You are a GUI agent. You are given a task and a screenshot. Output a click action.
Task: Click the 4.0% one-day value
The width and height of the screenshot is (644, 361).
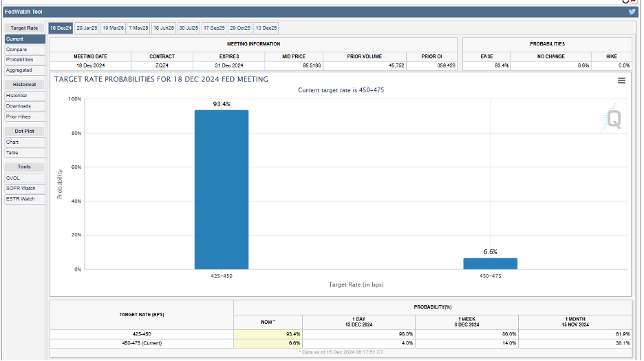pyautogui.click(x=407, y=343)
